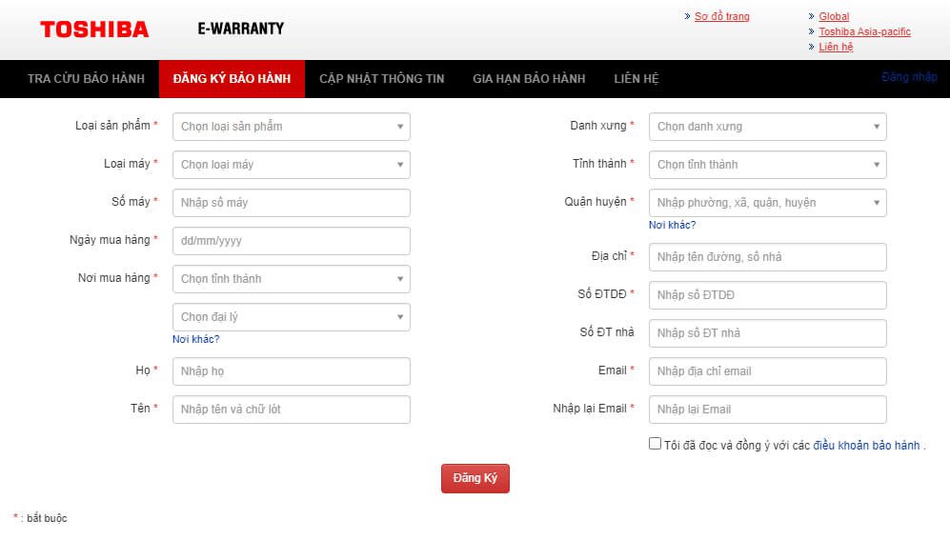Open the Sơ đồ trang link
The width and height of the screenshot is (950, 560).
click(721, 16)
